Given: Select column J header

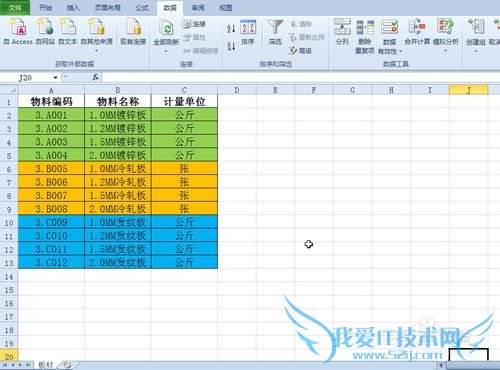Looking at the screenshot, I should (x=468, y=90).
